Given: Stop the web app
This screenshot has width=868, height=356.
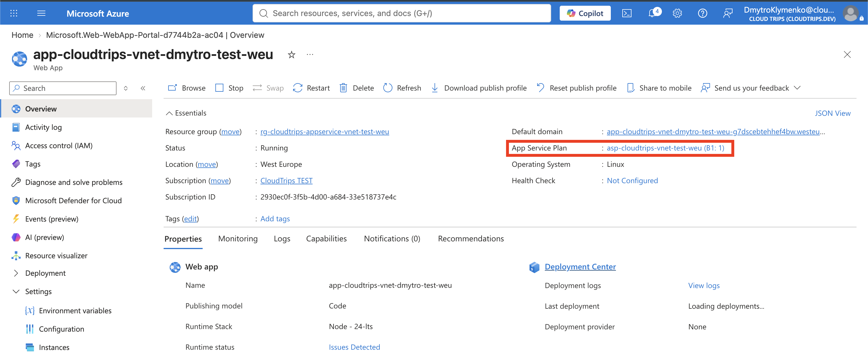Looking at the screenshot, I should coord(229,88).
